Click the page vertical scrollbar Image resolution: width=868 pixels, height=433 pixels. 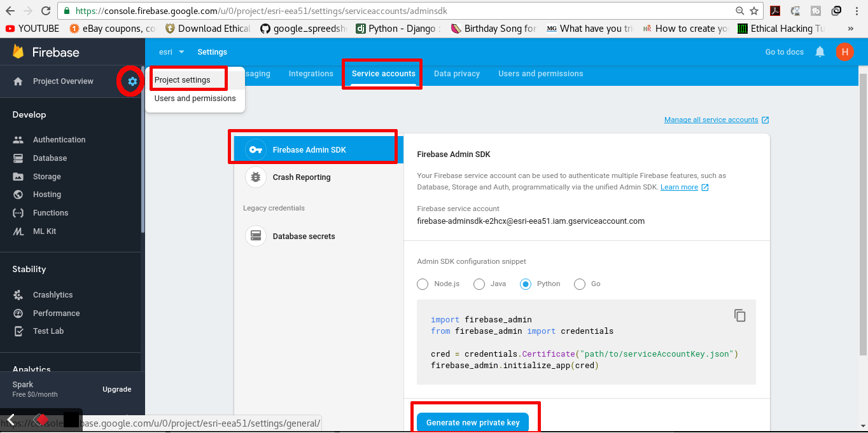pos(862,213)
